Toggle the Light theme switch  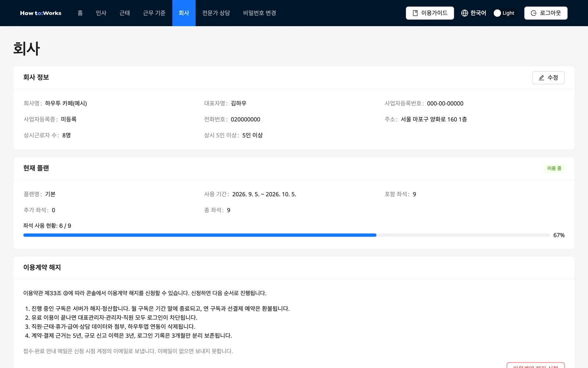pos(504,13)
